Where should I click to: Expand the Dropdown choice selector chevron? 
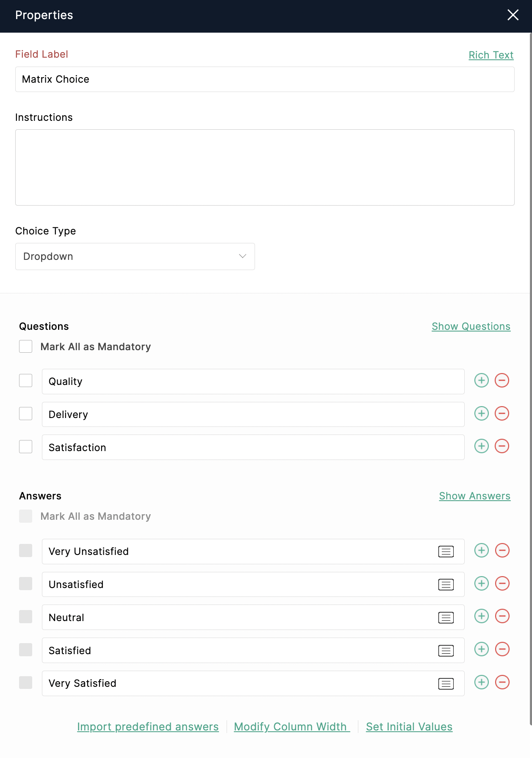point(242,256)
